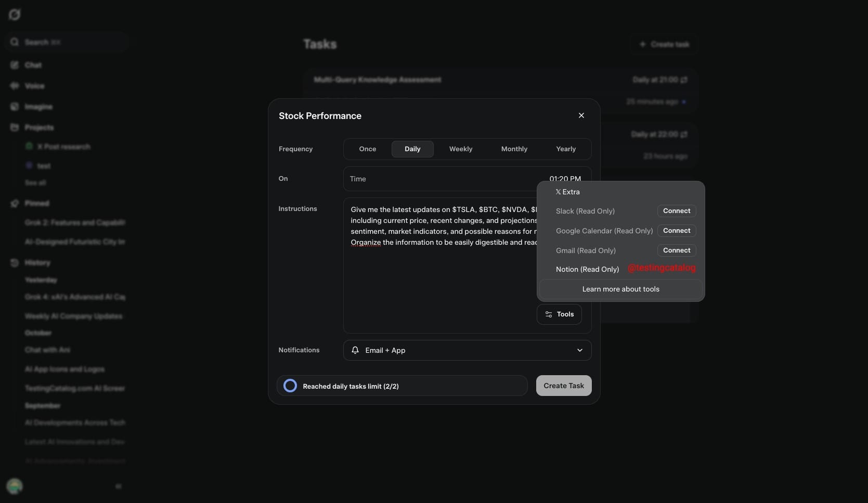Select Yearly frequency
The height and width of the screenshot is (503, 868).
coord(566,149)
